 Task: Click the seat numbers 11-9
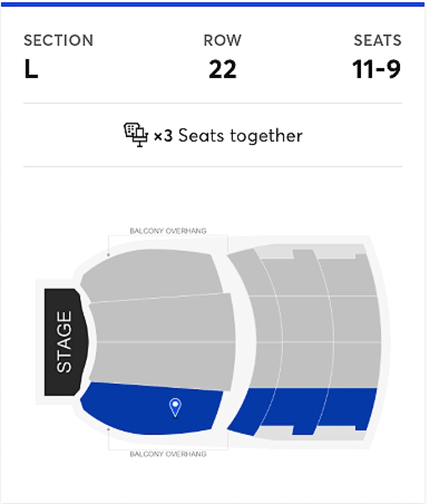pos(376,69)
